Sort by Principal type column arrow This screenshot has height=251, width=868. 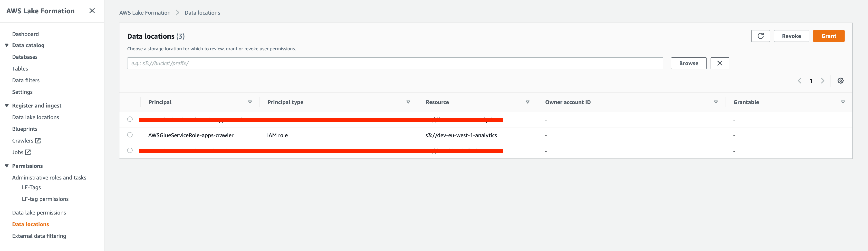(408, 102)
